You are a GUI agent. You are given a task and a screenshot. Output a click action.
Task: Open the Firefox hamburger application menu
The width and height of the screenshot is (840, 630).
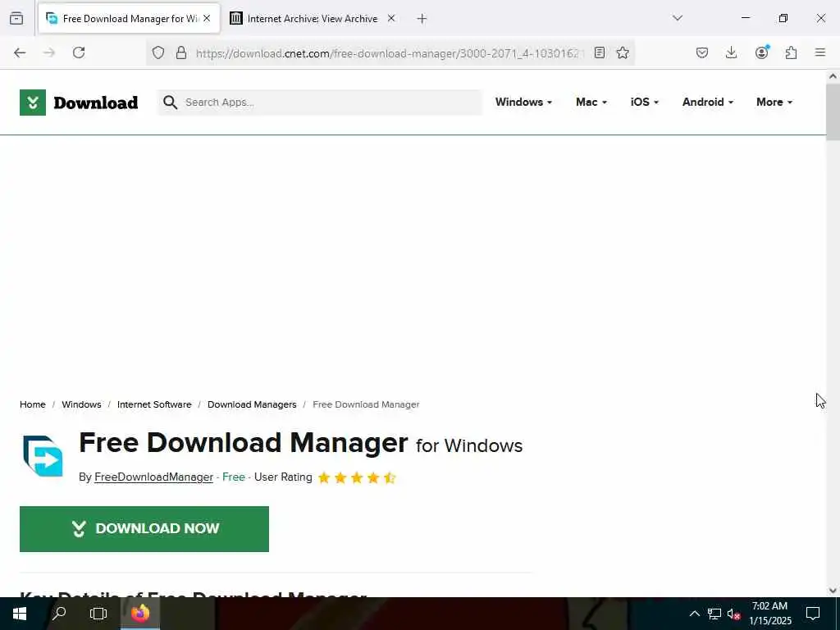click(x=820, y=52)
